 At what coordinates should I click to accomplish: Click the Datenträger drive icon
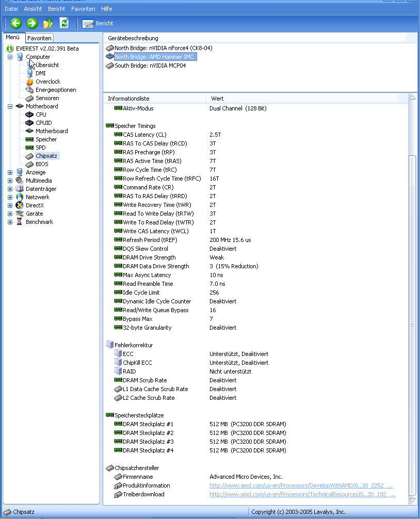tap(20, 189)
